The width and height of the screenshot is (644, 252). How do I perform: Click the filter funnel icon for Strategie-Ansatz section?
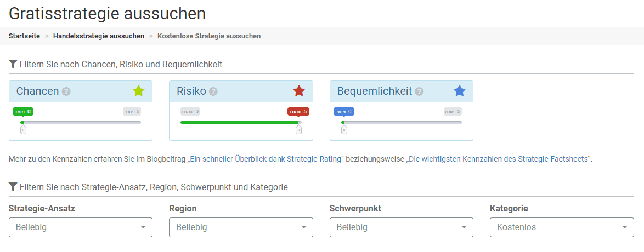tap(13, 187)
